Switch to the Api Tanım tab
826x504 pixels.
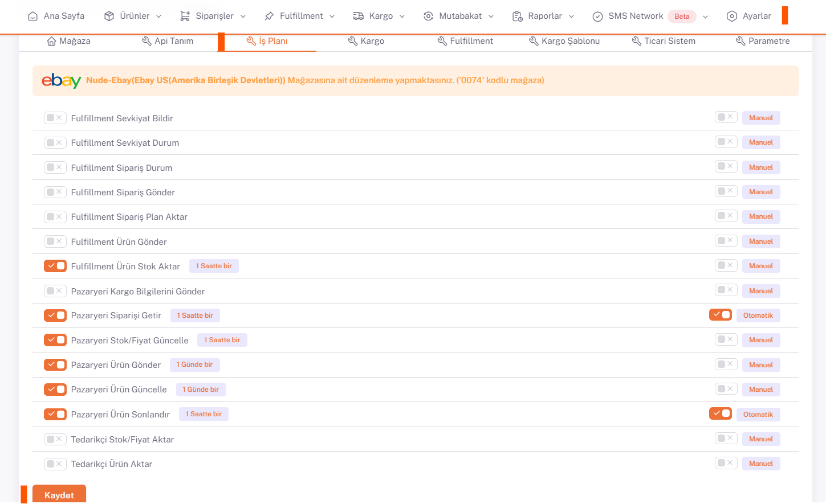168,41
